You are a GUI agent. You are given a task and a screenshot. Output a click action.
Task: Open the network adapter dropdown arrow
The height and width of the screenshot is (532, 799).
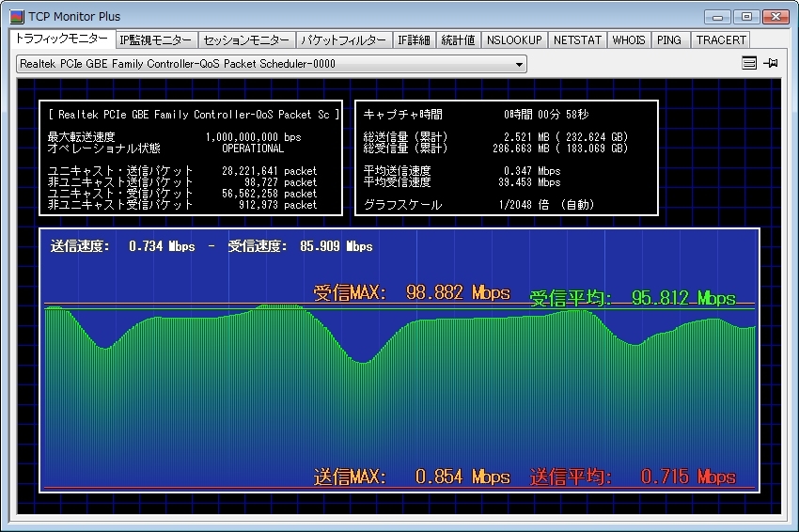point(519,64)
